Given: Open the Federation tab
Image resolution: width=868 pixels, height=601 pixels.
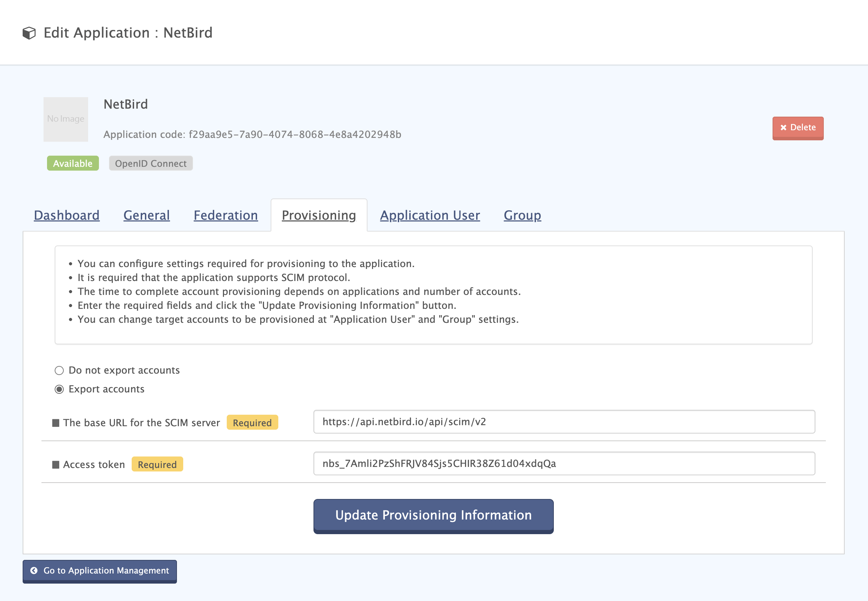Looking at the screenshot, I should click(x=226, y=215).
